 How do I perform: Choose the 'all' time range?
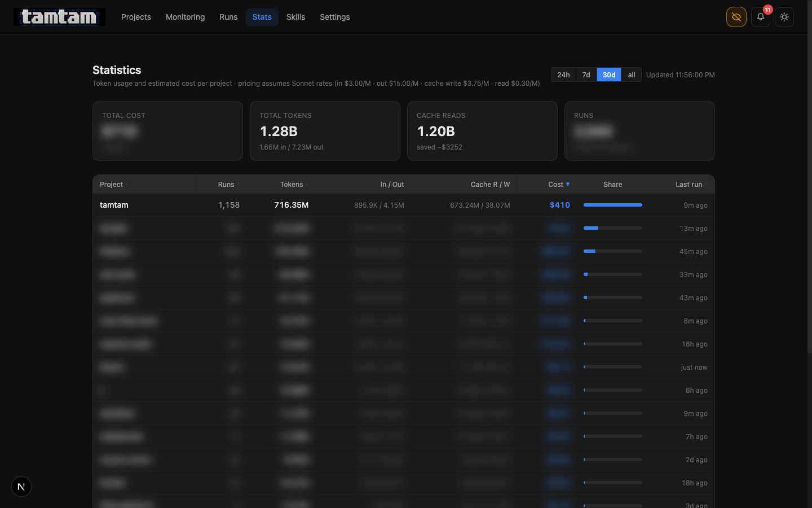632,75
